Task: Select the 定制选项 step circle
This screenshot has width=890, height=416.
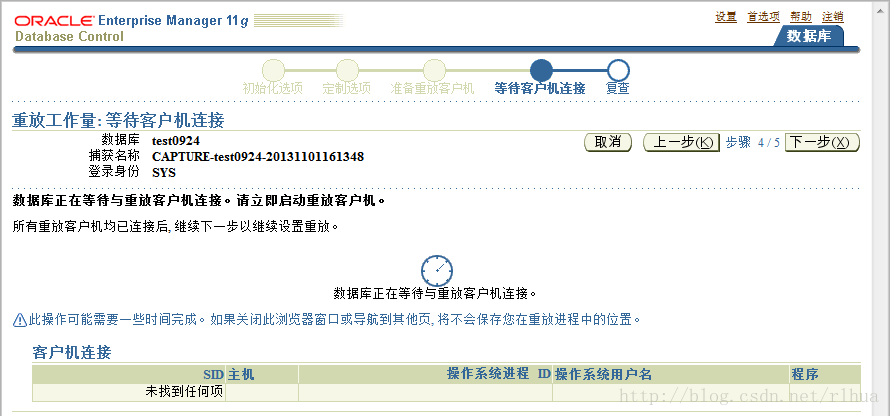Action: click(x=347, y=70)
